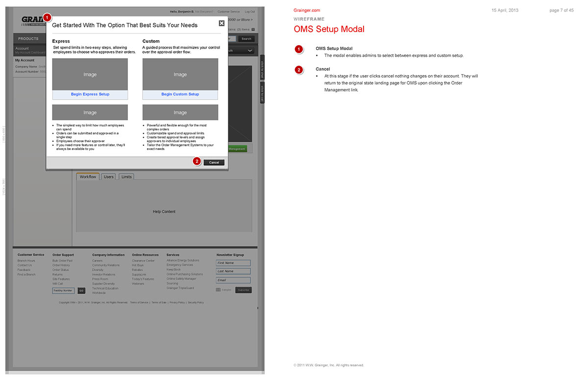Expand the dropdown chevron under the search bar
This screenshot has width=588, height=381.
tap(249, 51)
